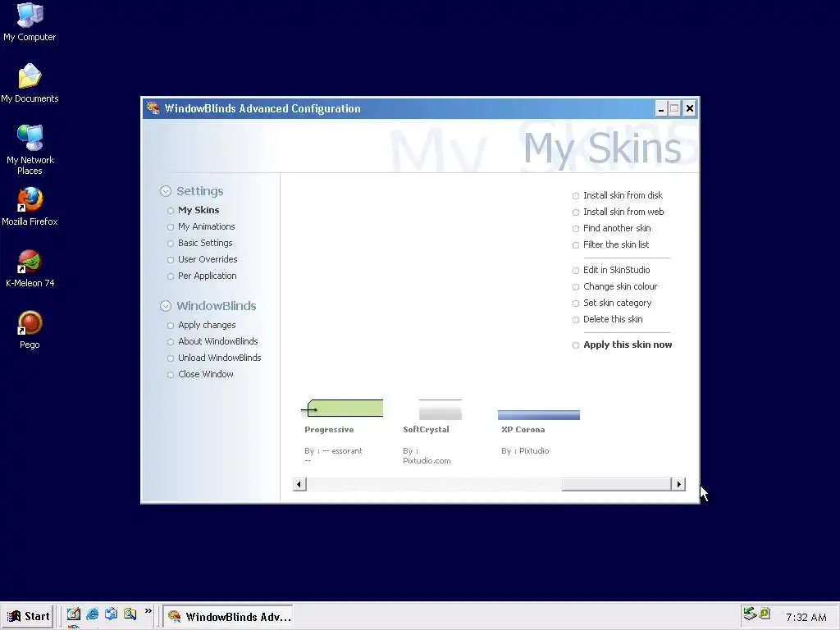Click Apply this skin now
This screenshot has height=630, width=840.
click(628, 345)
